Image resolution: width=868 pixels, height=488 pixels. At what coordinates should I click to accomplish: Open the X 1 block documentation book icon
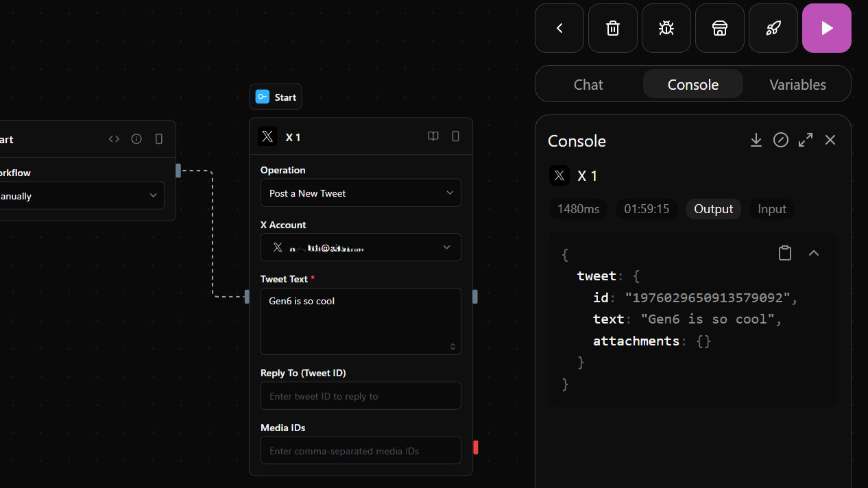433,137
